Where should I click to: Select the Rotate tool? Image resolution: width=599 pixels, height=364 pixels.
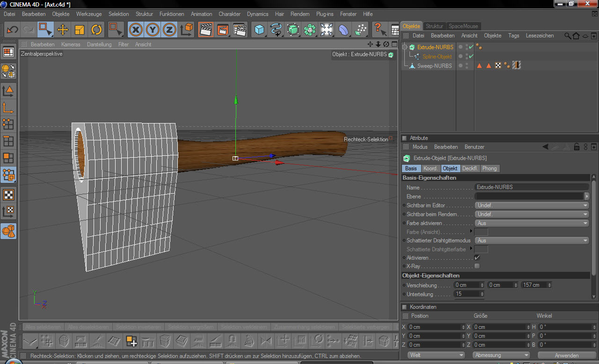pos(96,30)
